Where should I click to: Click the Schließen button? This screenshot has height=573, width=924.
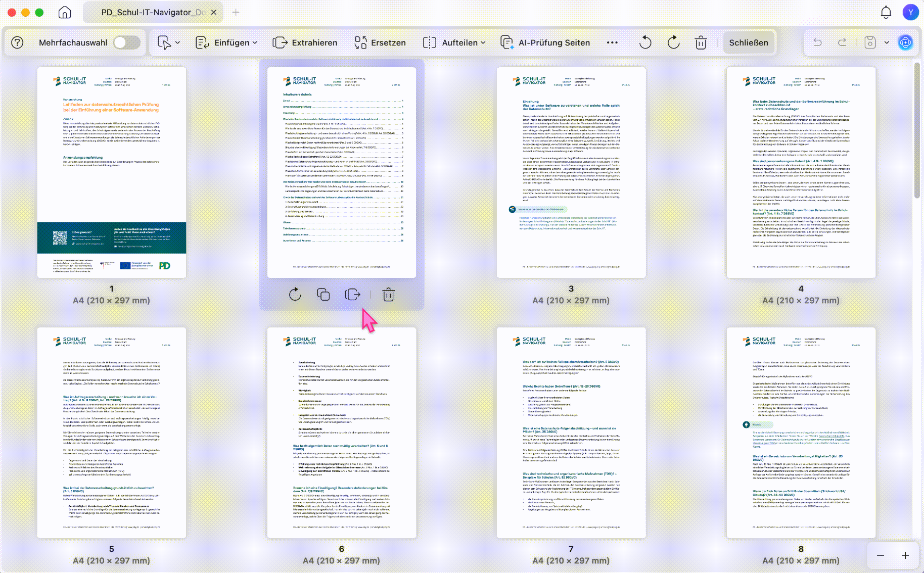[x=749, y=42]
